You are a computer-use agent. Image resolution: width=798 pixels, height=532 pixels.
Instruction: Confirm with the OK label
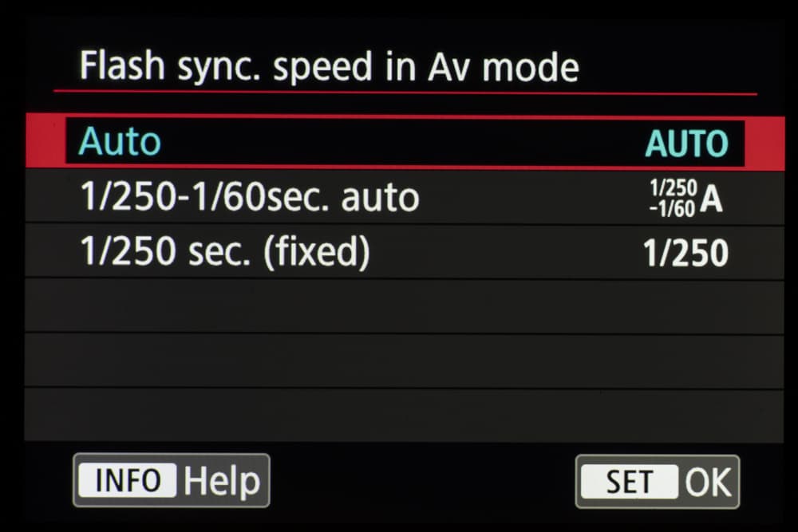point(708,482)
